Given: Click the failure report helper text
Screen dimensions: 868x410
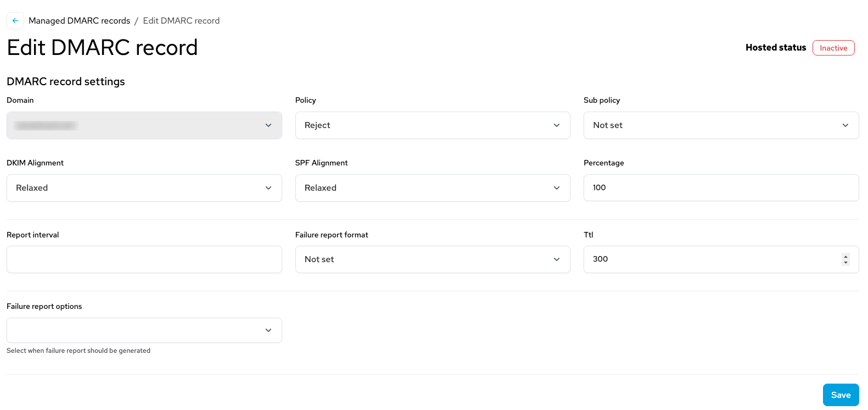Looking at the screenshot, I should point(79,351).
